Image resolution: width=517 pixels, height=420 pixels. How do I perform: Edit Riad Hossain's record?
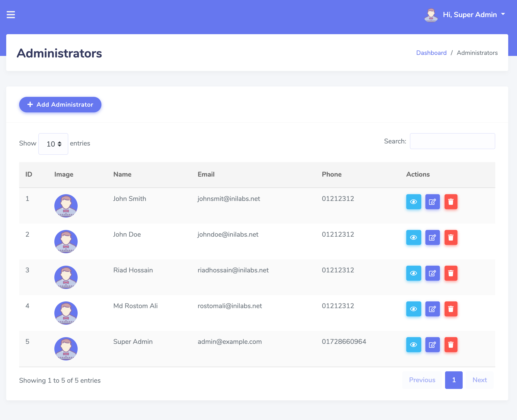point(432,273)
